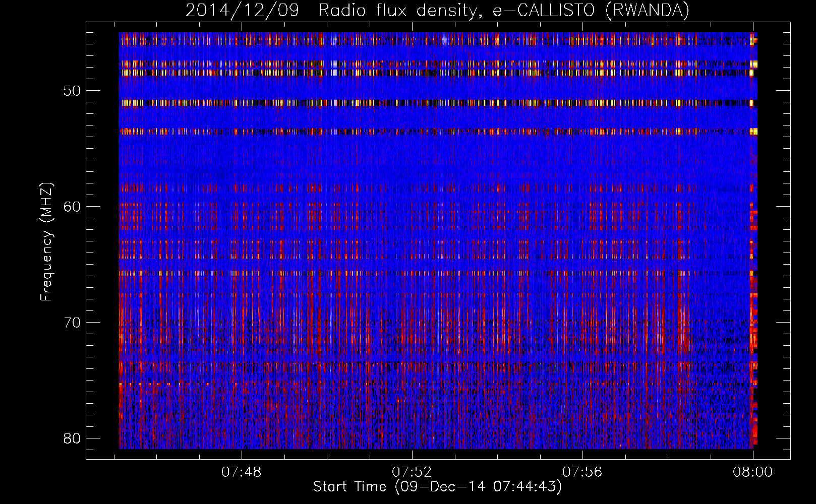Click the plot title 'Radio flux density, e-CALLISTO (RWANDA)'
This screenshot has width=816, height=504.
coord(504,11)
